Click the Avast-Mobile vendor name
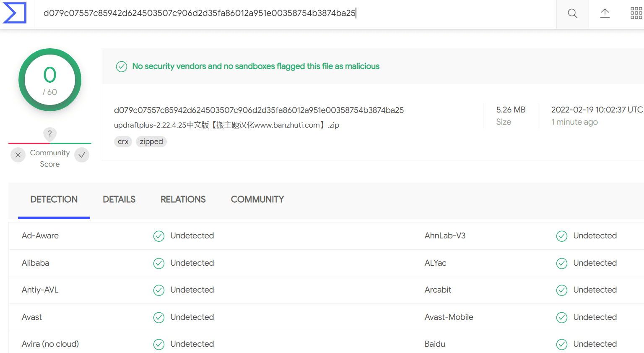 [449, 317]
